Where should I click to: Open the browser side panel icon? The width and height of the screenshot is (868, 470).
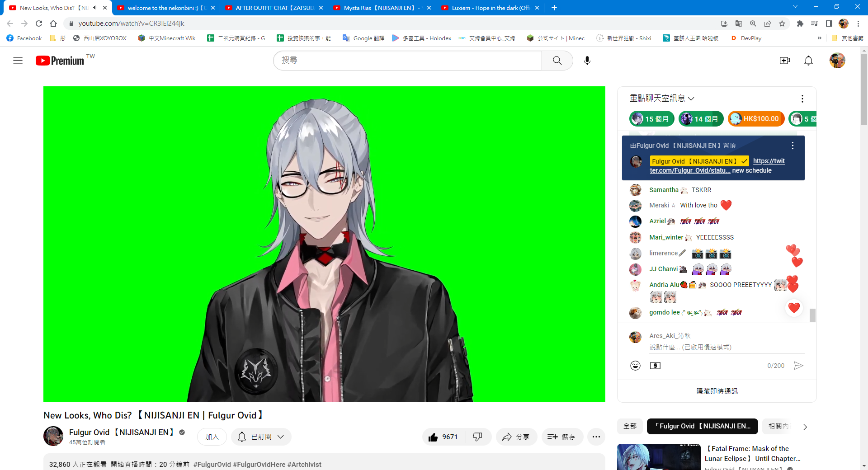coord(829,23)
